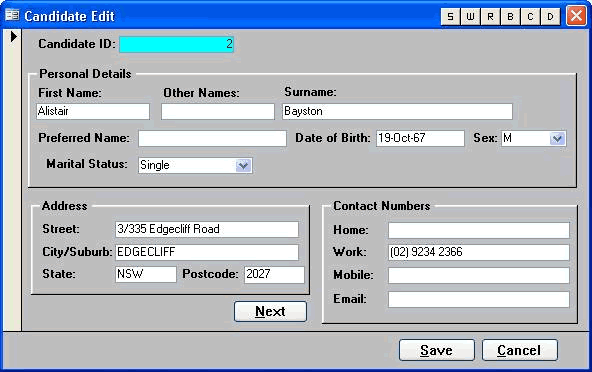This screenshot has width=592, height=372.
Task: Click into the Mobile number field
Action: click(x=479, y=276)
